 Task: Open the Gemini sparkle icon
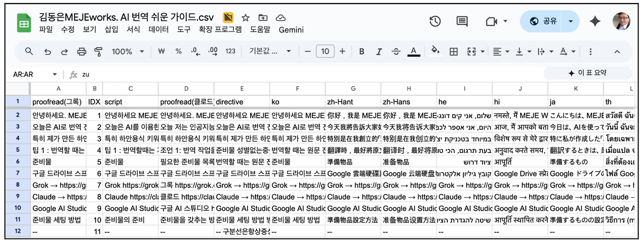tap(595, 21)
